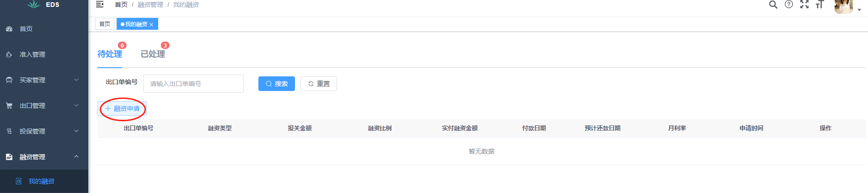Focus the 出口单编号 input field

click(193, 84)
